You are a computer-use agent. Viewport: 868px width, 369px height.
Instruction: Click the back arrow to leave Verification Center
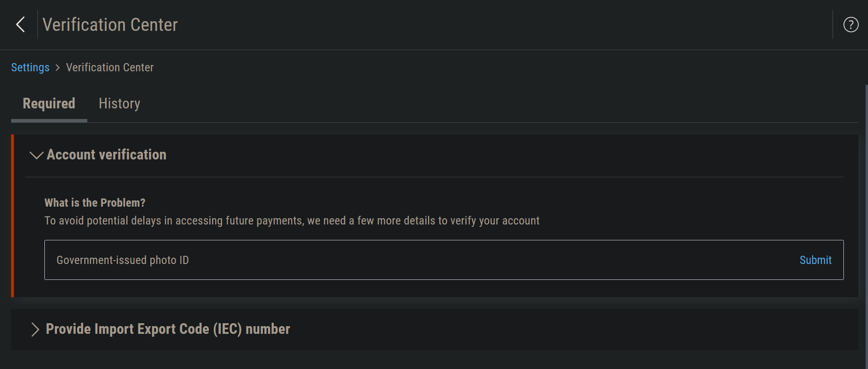20,24
